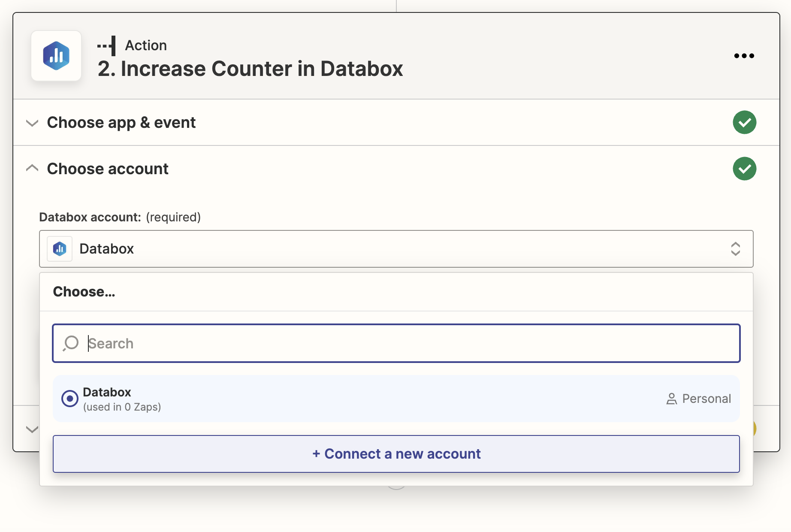Click the person icon next to Personal
The image size is (791, 532).
(x=671, y=399)
